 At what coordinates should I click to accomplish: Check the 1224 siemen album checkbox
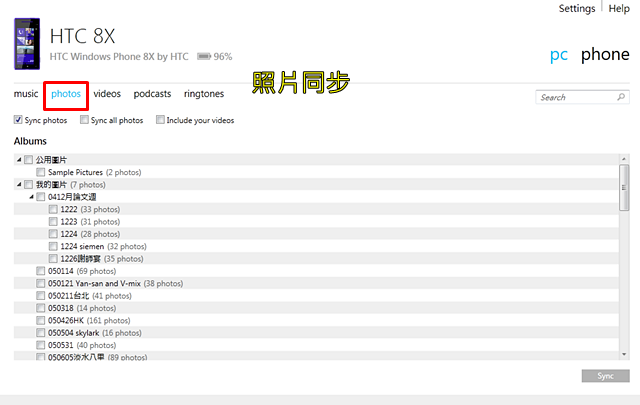(53, 246)
